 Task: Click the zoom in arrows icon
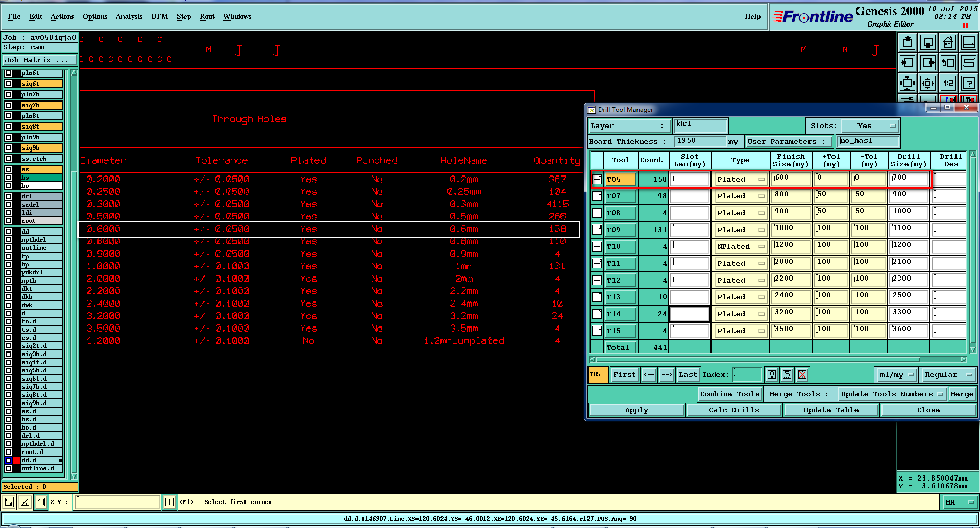(x=908, y=83)
